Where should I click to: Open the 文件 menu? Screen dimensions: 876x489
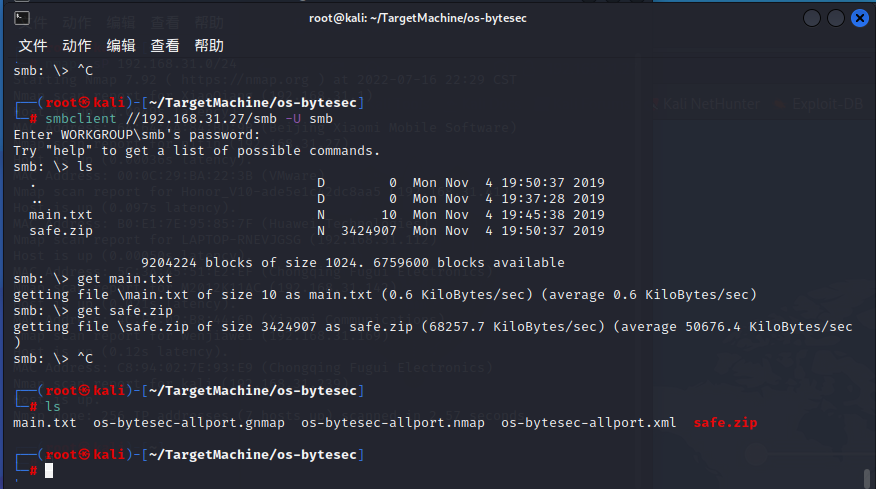click(33, 46)
